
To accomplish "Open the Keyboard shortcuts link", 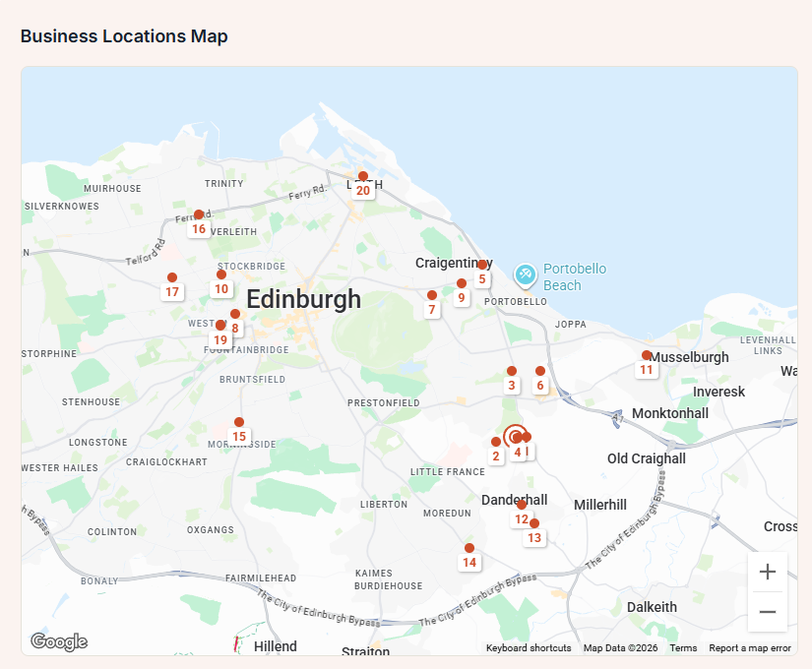I will (529, 647).
